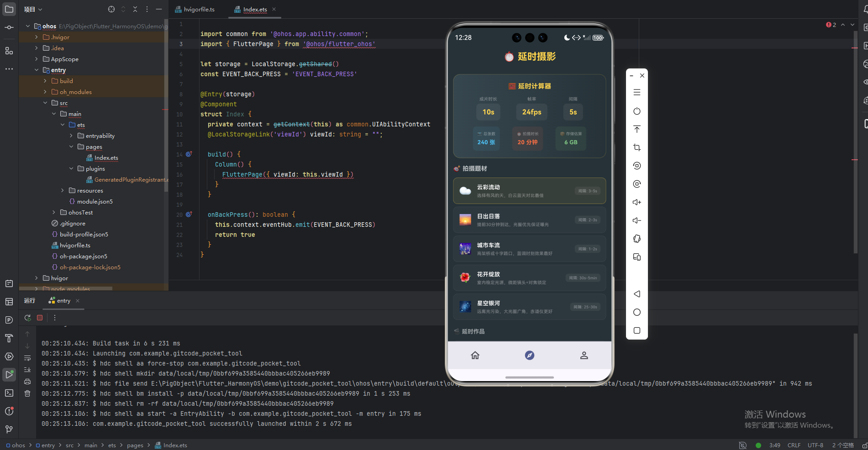Open emulator toolbar hamburger menu
The width and height of the screenshot is (868, 450).
pyautogui.click(x=637, y=93)
